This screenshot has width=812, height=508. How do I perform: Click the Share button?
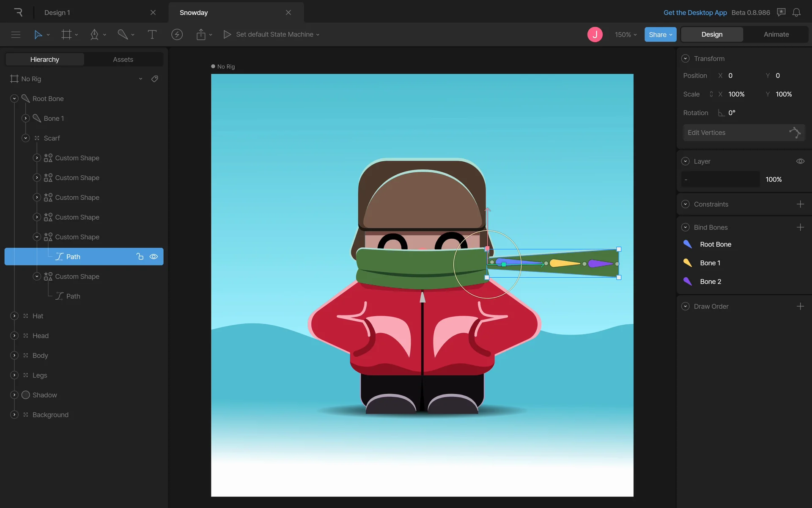(x=660, y=34)
